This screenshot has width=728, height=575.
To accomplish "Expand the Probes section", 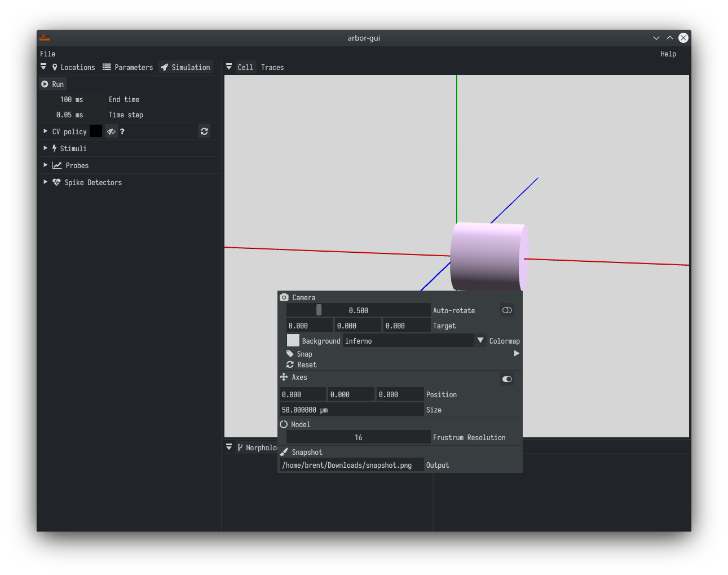I will [x=46, y=165].
